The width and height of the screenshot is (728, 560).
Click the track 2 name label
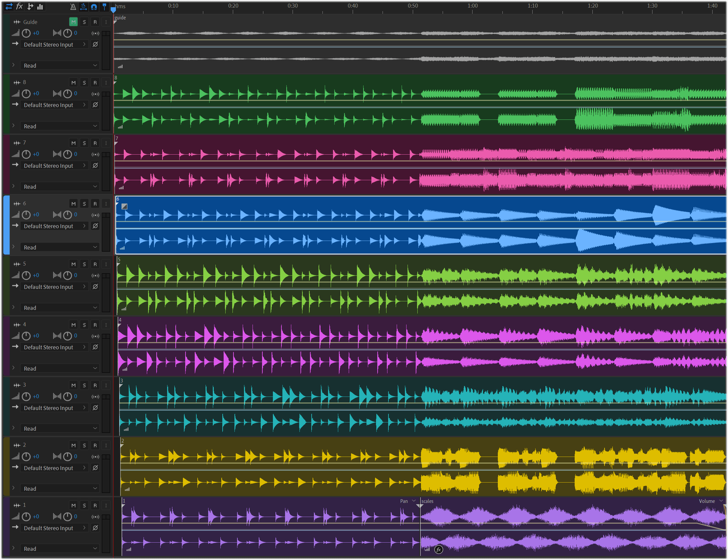[24, 445]
